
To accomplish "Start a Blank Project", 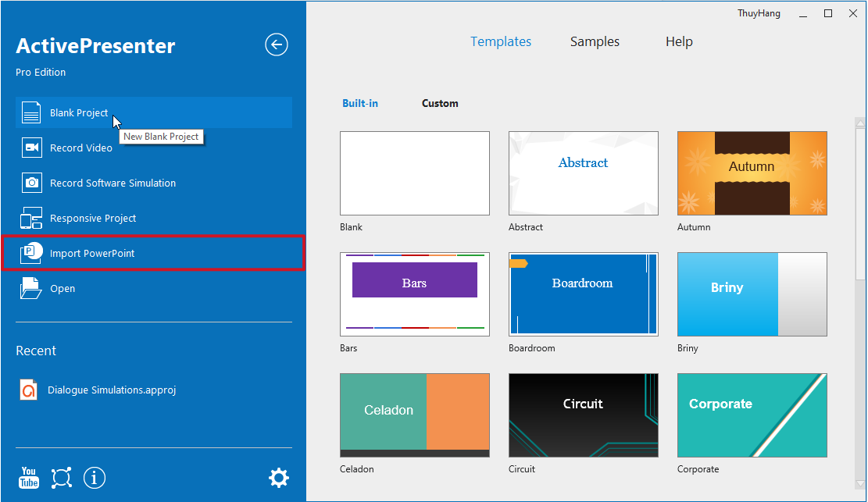I will click(x=154, y=112).
